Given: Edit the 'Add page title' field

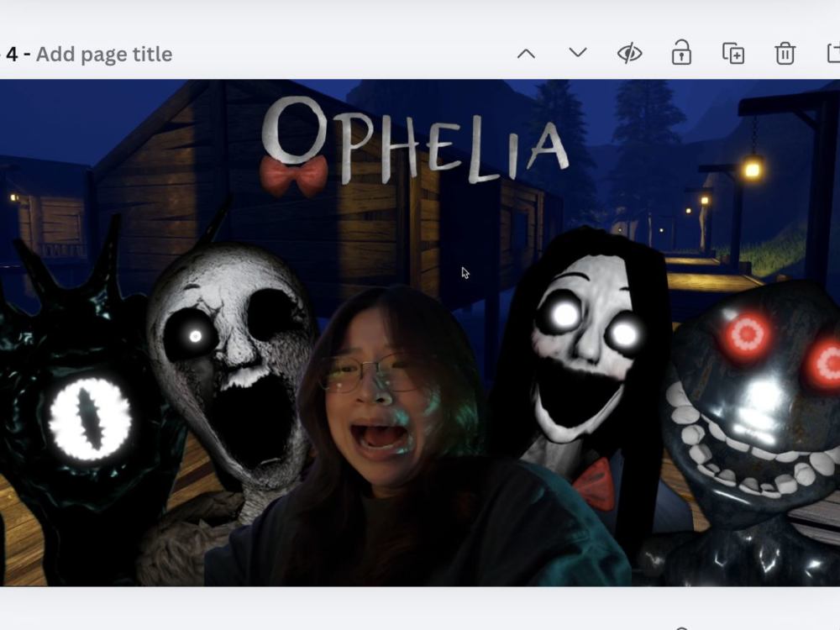Looking at the screenshot, I should pyautogui.click(x=104, y=54).
